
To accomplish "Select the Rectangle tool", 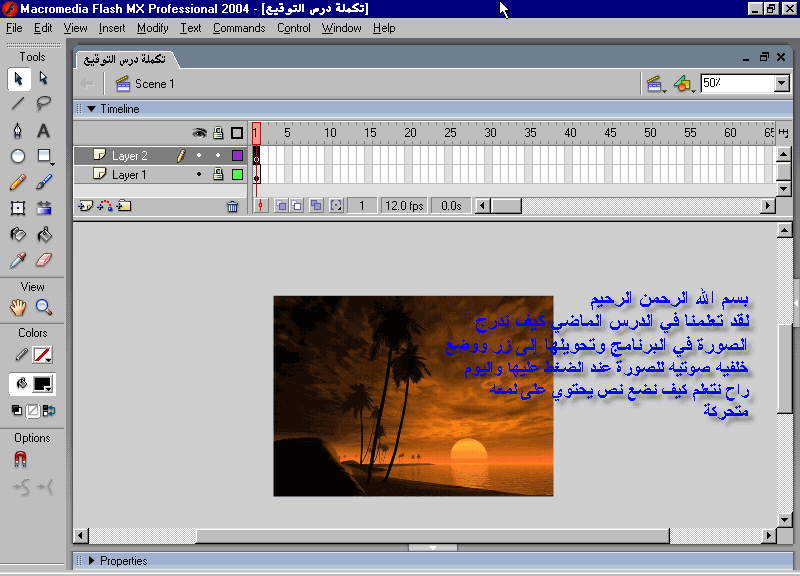I will tap(44, 156).
